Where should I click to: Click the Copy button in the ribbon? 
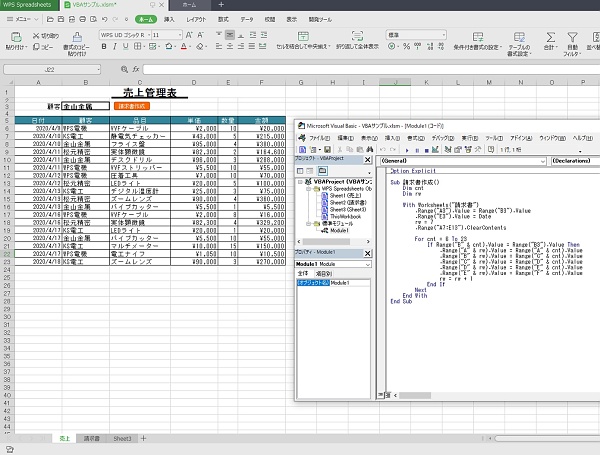[x=43, y=47]
